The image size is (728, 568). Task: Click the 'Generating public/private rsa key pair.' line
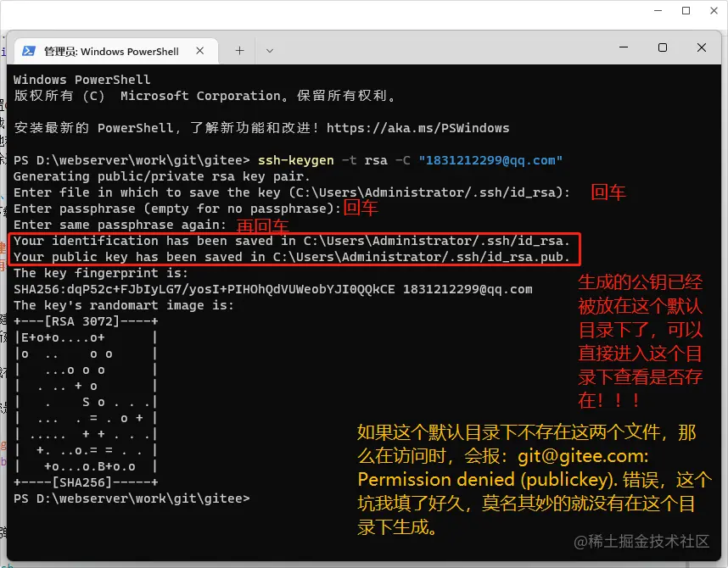point(161,177)
